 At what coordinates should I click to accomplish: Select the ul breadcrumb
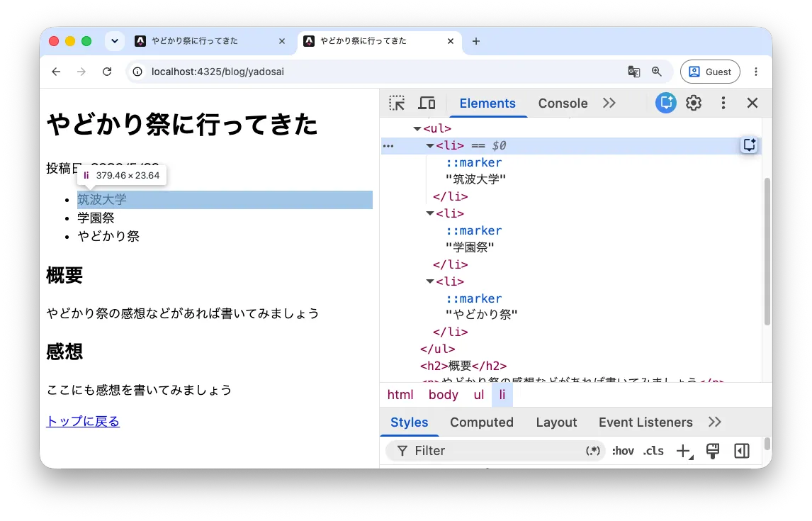[478, 395]
